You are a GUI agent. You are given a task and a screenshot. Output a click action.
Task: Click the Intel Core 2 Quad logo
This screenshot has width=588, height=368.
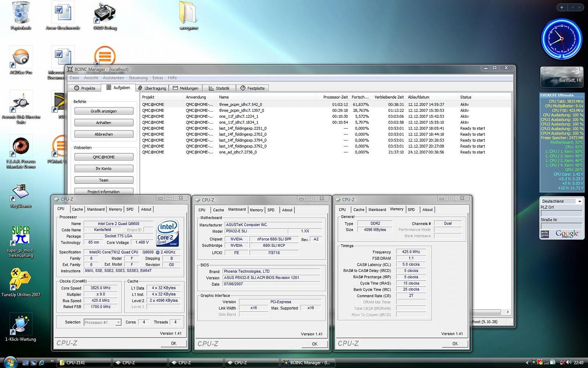[168, 232]
